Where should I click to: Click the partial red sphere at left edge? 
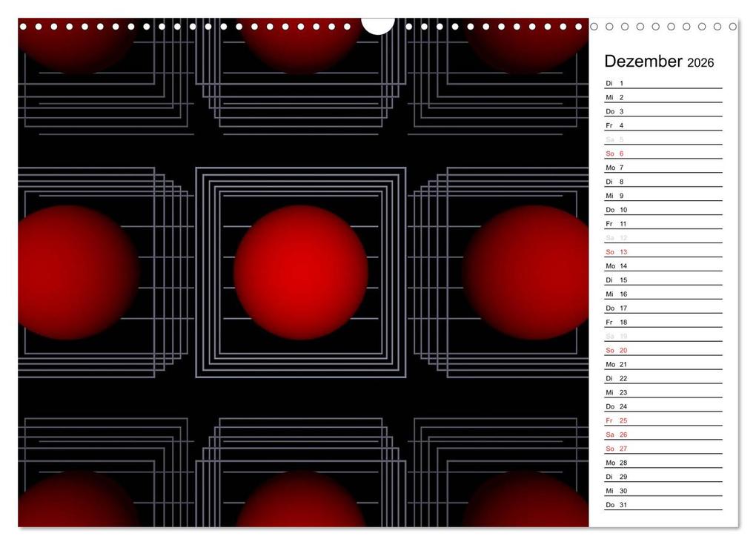click(79, 273)
